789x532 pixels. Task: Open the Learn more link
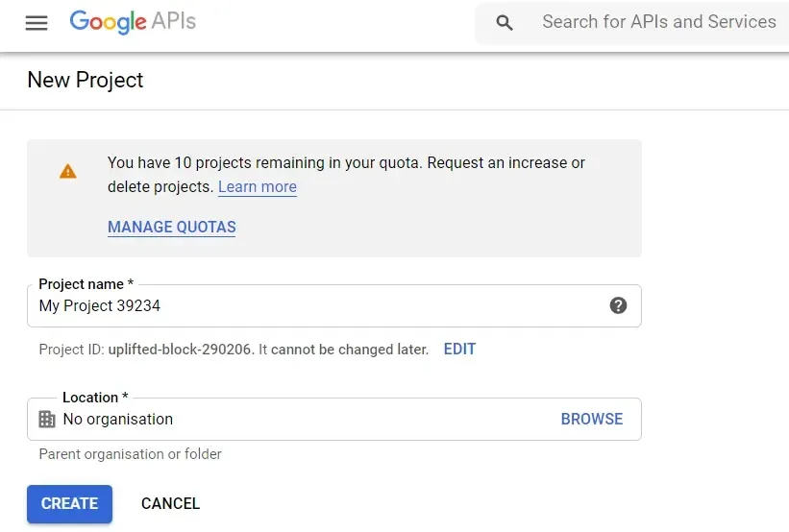click(x=258, y=186)
